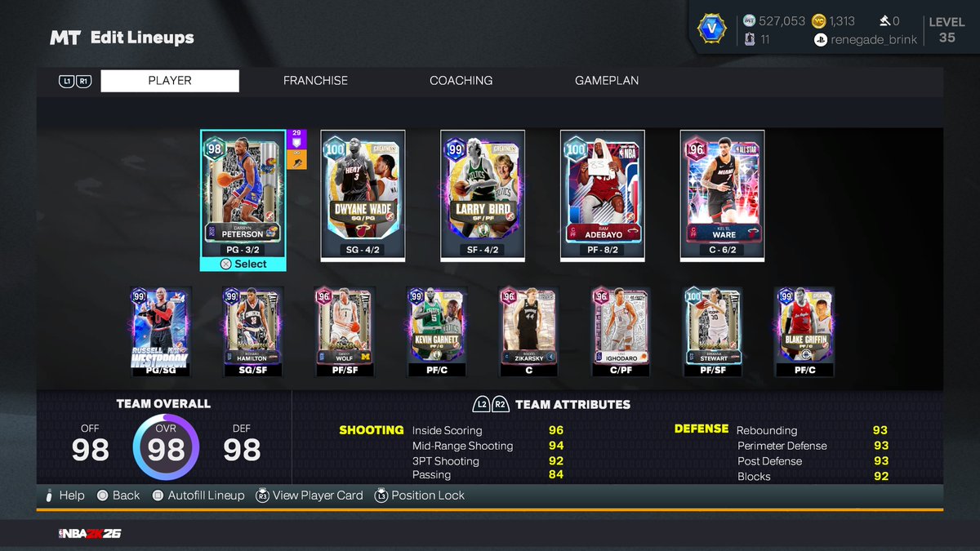Click the LEVEL 35 indicator
The height and width of the screenshot is (551, 980).
pyautogui.click(x=947, y=29)
